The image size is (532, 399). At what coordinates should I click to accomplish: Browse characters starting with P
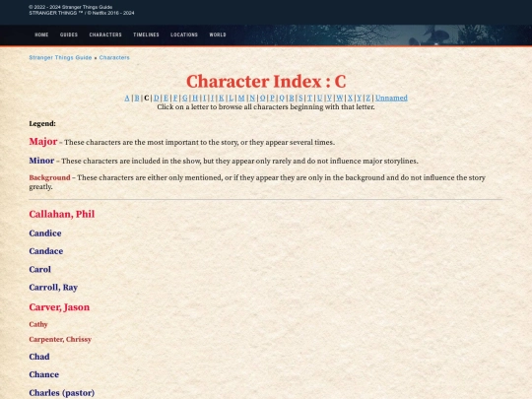click(x=272, y=99)
